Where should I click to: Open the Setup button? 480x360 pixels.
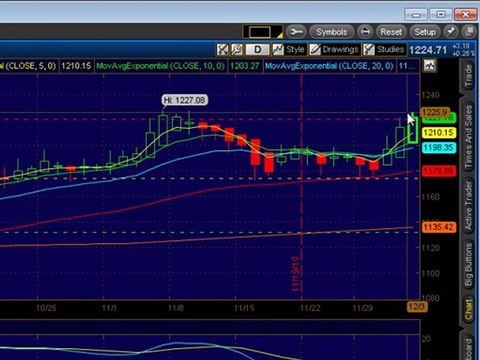(425, 32)
